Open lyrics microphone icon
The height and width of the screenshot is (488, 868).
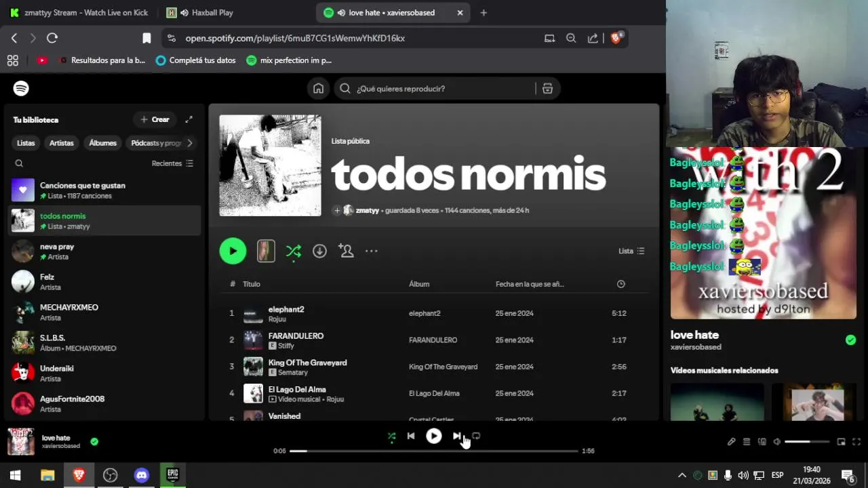click(x=731, y=442)
